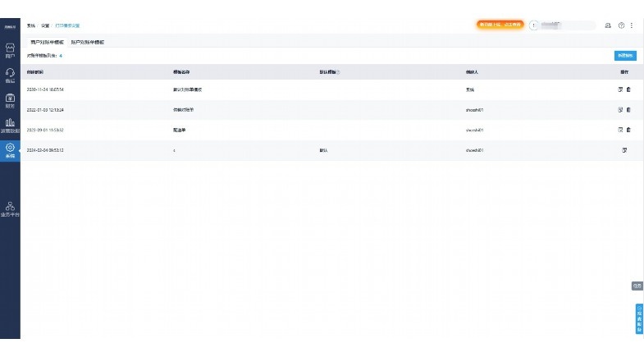Select the 2022-01-03 12:13:24 cell

point(45,110)
